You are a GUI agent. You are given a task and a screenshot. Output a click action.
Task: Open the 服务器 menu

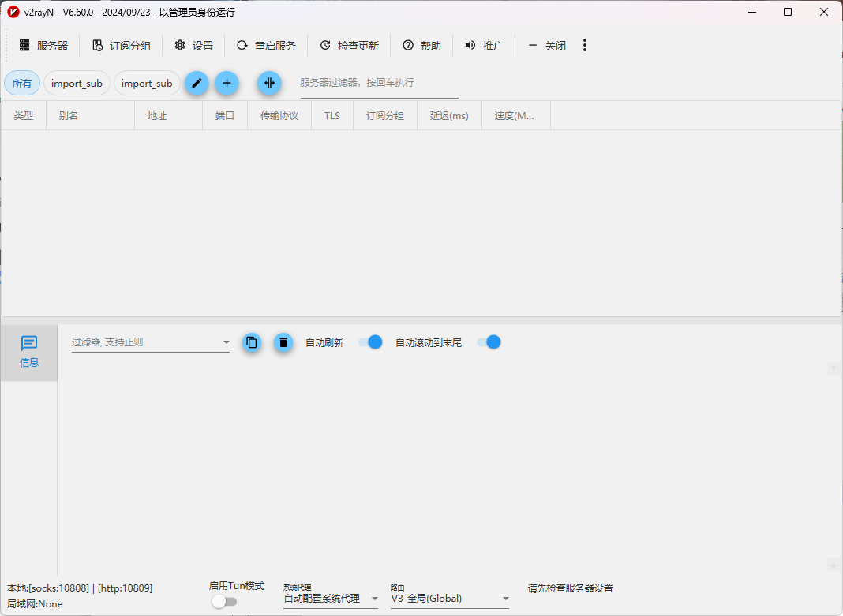point(43,46)
